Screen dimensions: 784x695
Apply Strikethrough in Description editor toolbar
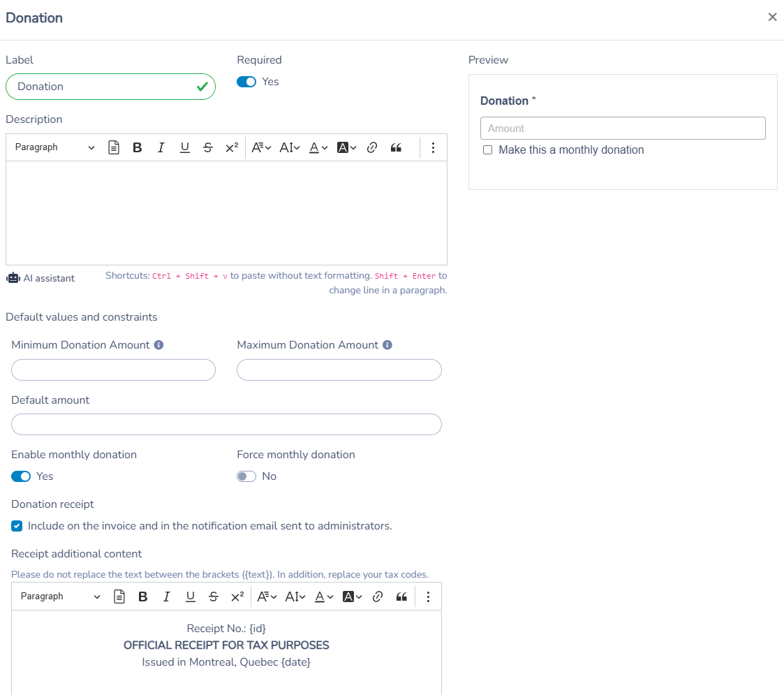[208, 147]
